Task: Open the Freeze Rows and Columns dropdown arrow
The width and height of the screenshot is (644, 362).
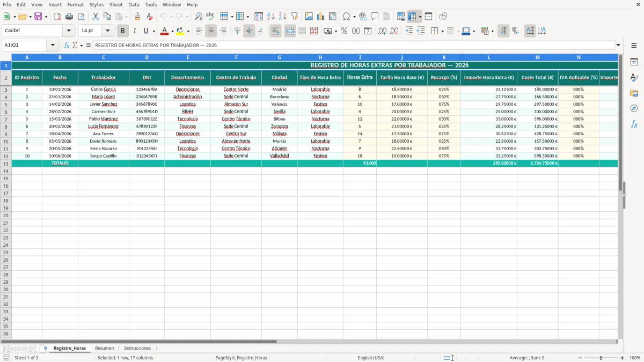Action: click(x=420, y=17)
